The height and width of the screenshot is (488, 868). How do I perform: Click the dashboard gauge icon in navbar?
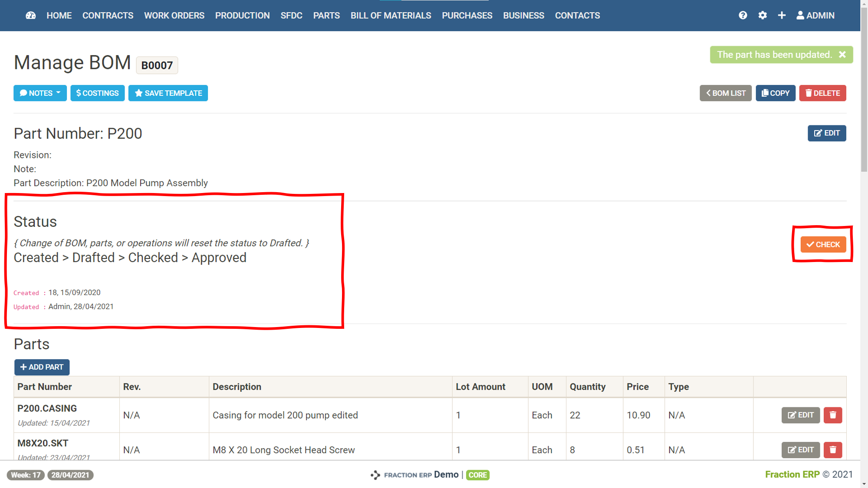point(30,16)
